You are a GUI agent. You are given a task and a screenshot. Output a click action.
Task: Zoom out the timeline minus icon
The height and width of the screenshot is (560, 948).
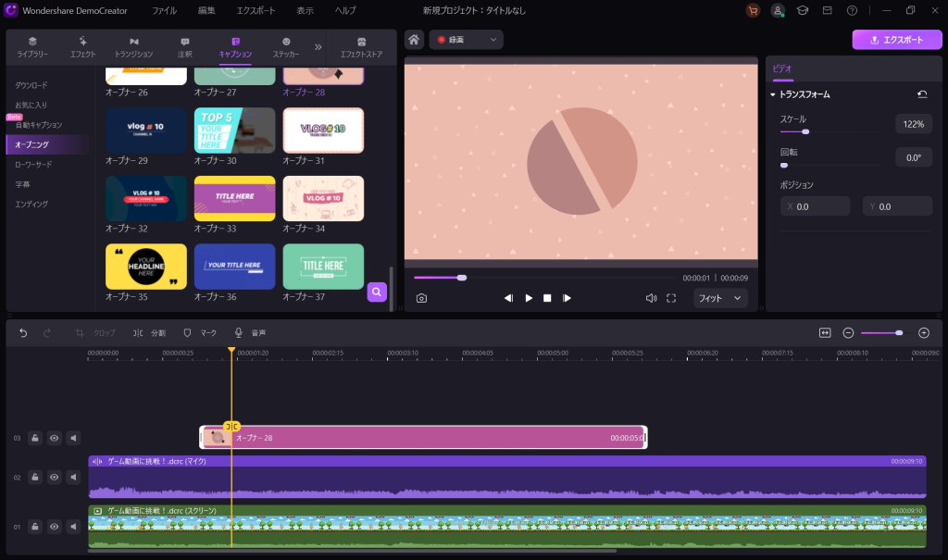848,332
